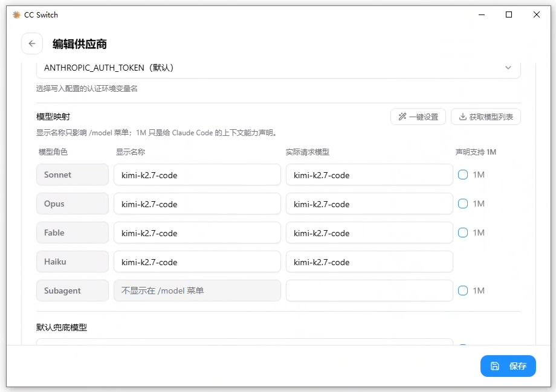Open the ANTHROPIC_AUTH_TOKEN auth variable dropdown

point(279,68)
